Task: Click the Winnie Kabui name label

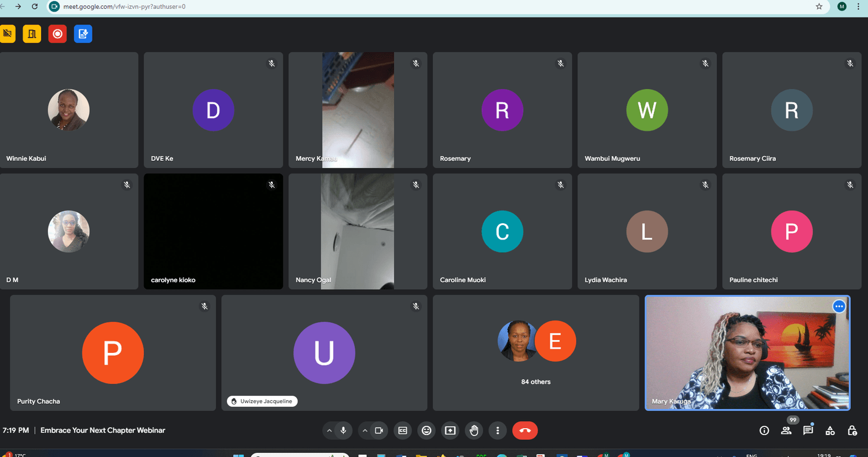Action: click(26, 159)
